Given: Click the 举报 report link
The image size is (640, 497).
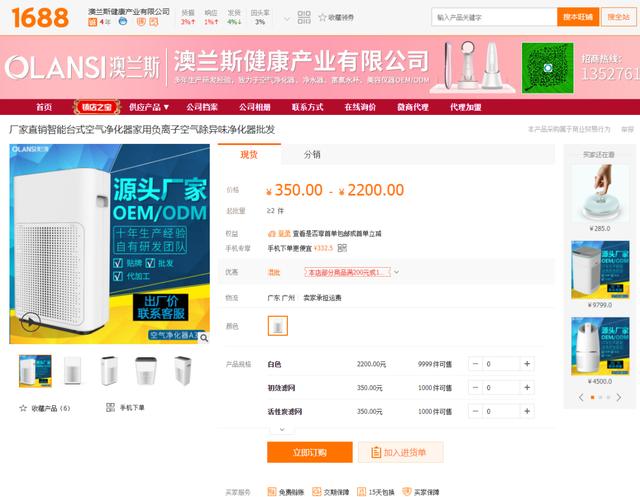Looking at the screenshot, I should 627,129.
